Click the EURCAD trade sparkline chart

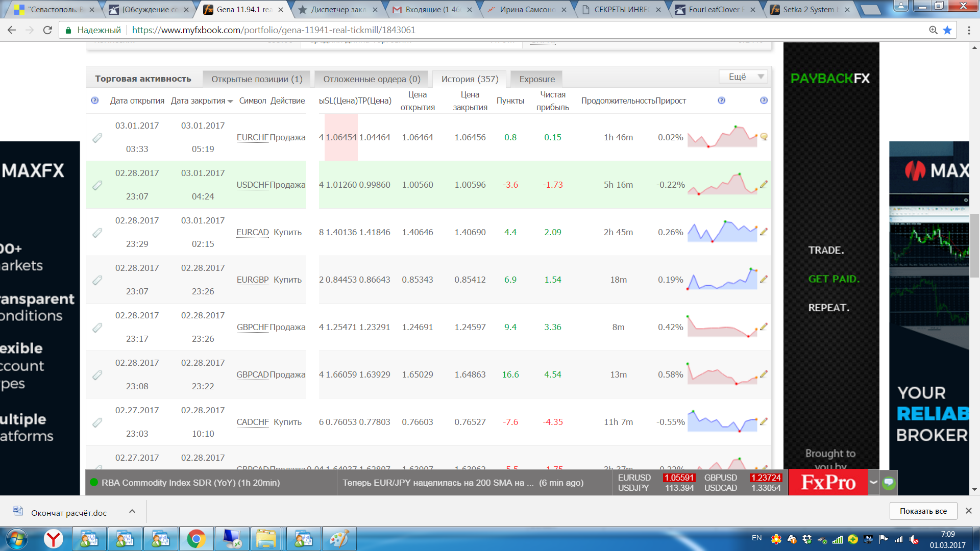[x=722, y=232]
